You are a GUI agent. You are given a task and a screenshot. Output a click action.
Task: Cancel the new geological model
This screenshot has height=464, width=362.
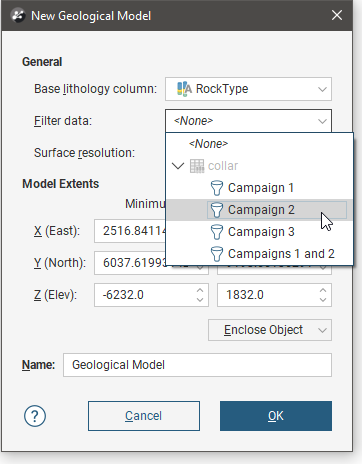tap(144, 416)
